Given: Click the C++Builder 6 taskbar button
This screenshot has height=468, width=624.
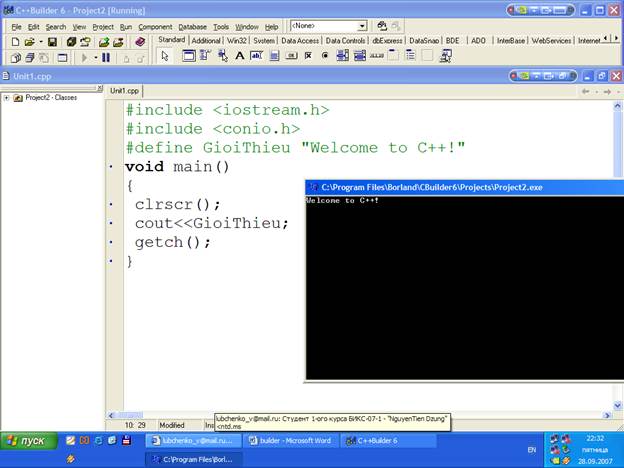Looking at the screenshot, I should [x=388, y=441].
